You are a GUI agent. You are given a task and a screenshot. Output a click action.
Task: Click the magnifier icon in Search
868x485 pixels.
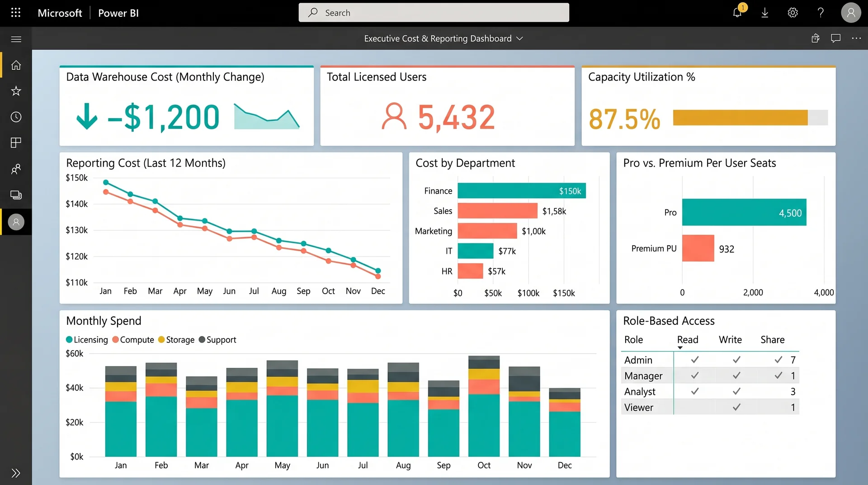tap(313, 13)
